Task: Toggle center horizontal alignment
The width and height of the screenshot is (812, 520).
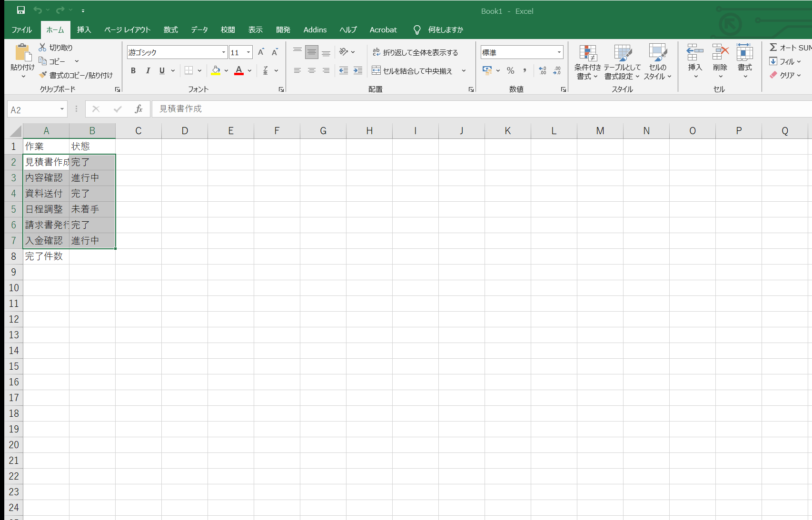Action: (312, 70)
